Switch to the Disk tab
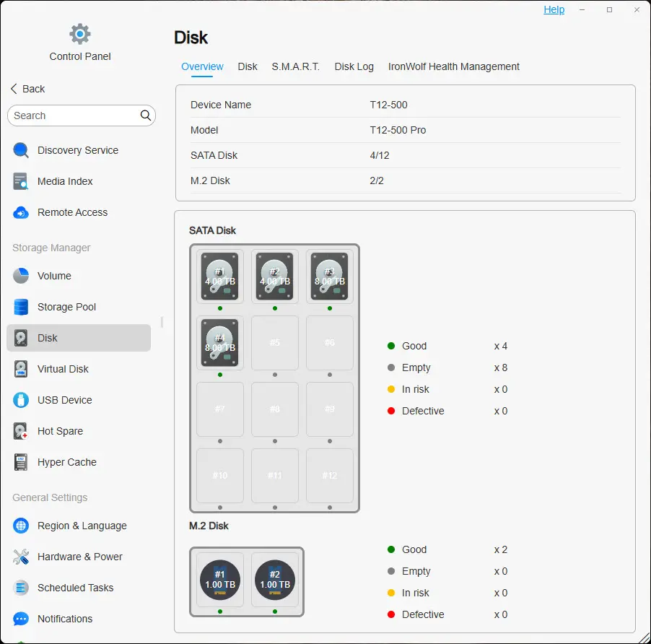The image size is (651, 644). pyautogui.click(x=248, y=66)
